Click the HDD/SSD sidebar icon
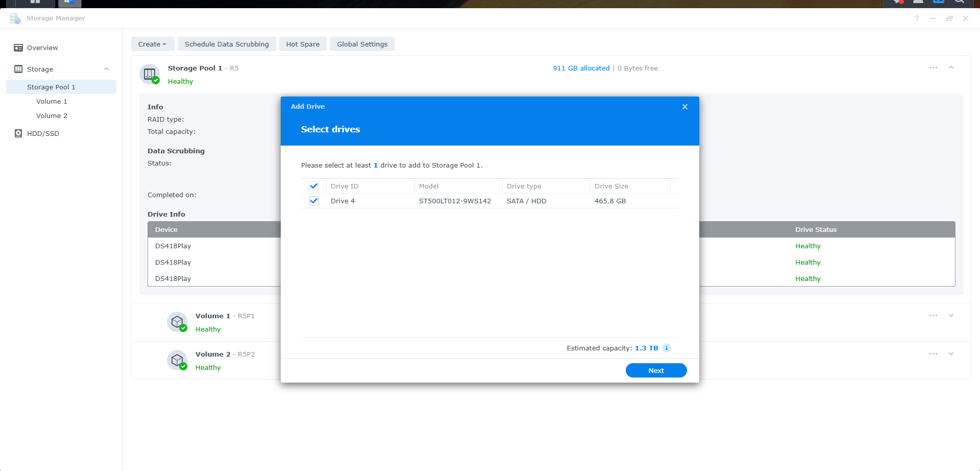980x471 pixels. pos(18,133)
